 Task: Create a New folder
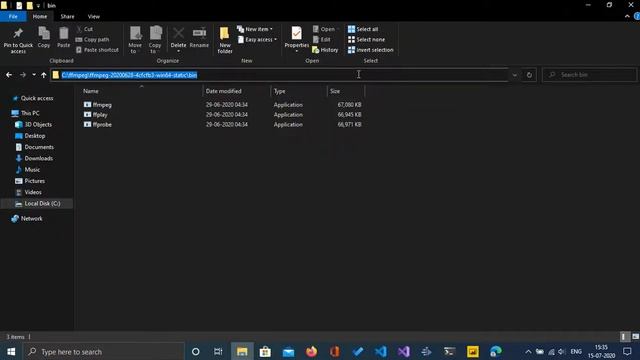coord(224,40)
